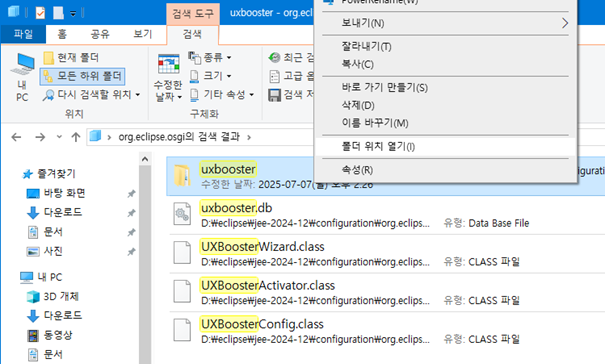Select the Current folder search scope

71,58
